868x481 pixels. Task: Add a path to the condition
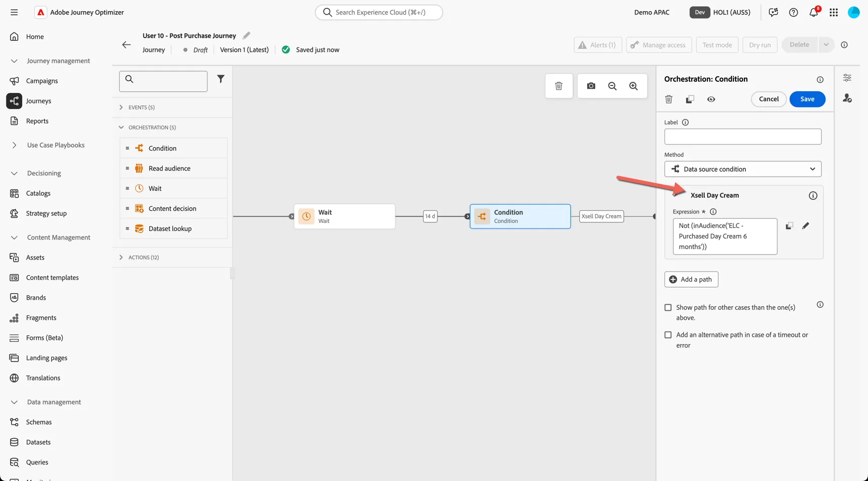click(x=691, y=279)
